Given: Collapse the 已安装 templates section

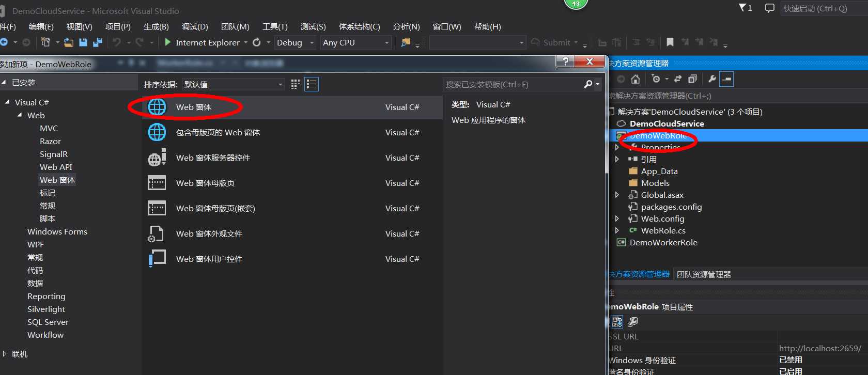Looking at the screenshot, I should pos(4,82).
